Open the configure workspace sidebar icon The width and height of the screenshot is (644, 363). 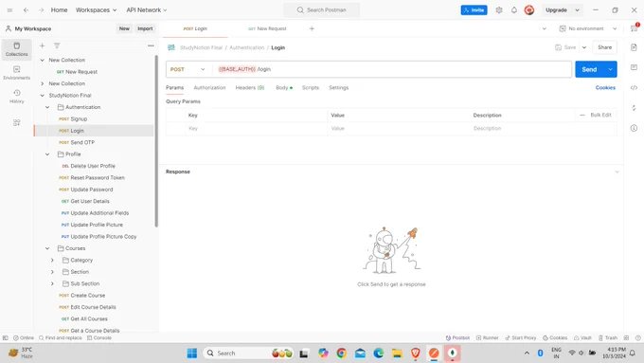[x=16, y=122]
